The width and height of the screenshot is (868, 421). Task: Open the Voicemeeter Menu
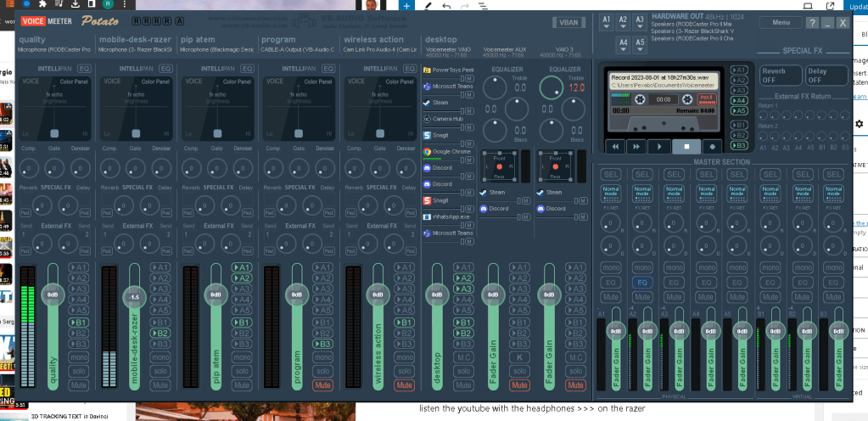point(781,23)
